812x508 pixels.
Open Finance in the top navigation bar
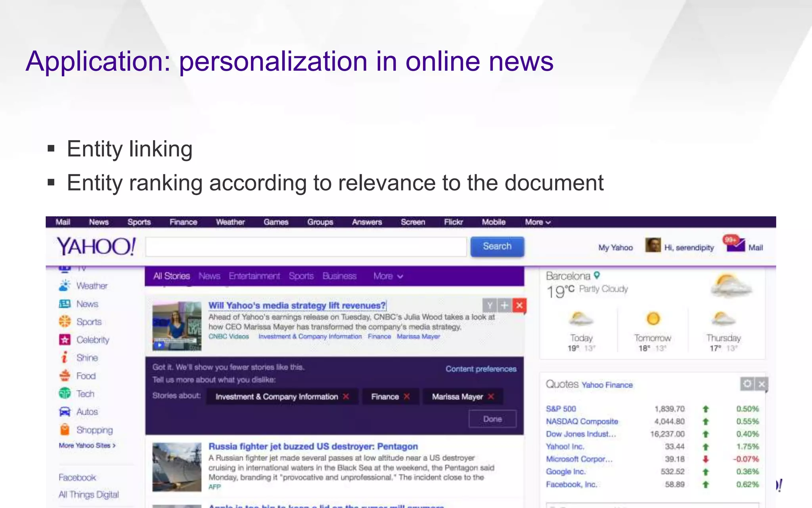pyautogui.click(x=183, y=222)
